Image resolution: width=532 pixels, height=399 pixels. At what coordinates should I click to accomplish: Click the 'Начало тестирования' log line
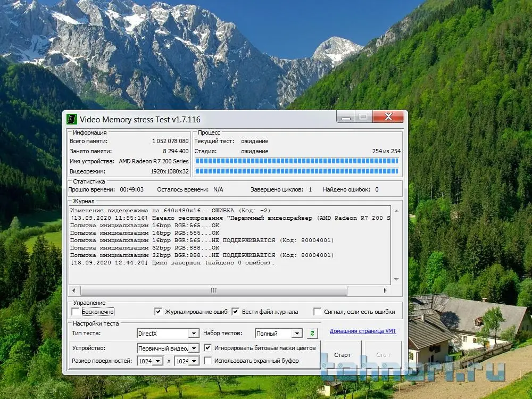pos(230,218)
